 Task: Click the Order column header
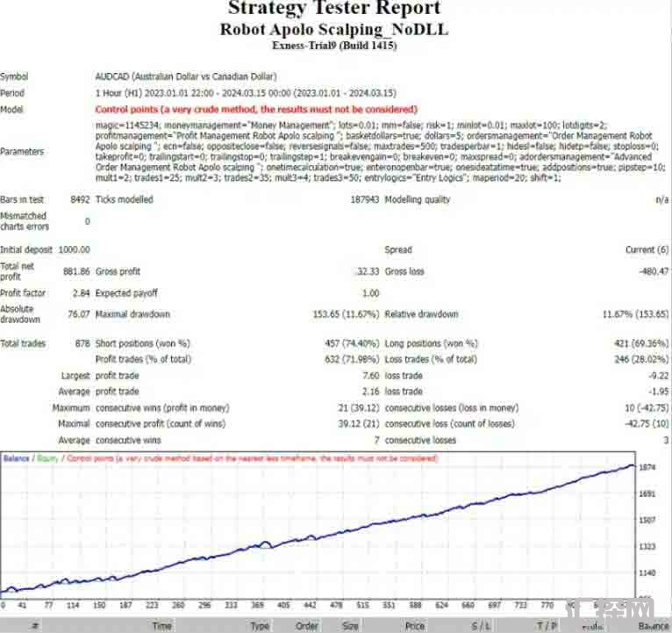(306, 626)
